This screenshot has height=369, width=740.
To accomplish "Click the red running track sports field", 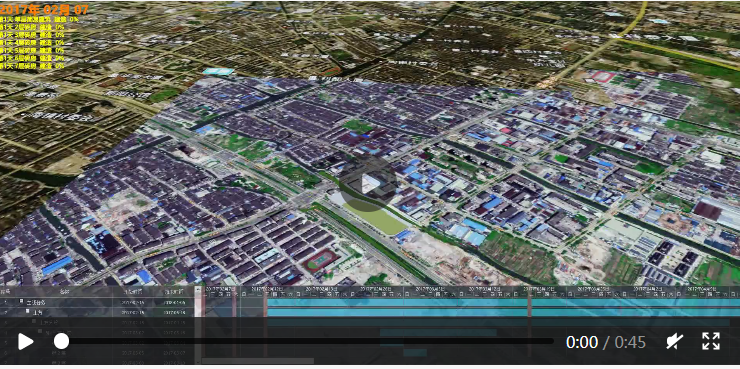I will point(321,260).
